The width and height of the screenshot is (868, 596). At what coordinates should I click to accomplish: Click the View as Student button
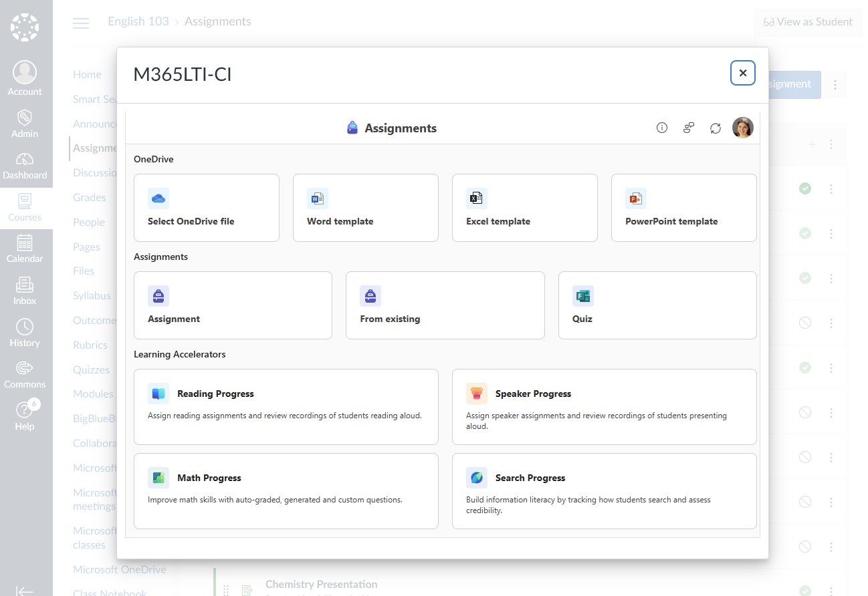coord(808,22)
